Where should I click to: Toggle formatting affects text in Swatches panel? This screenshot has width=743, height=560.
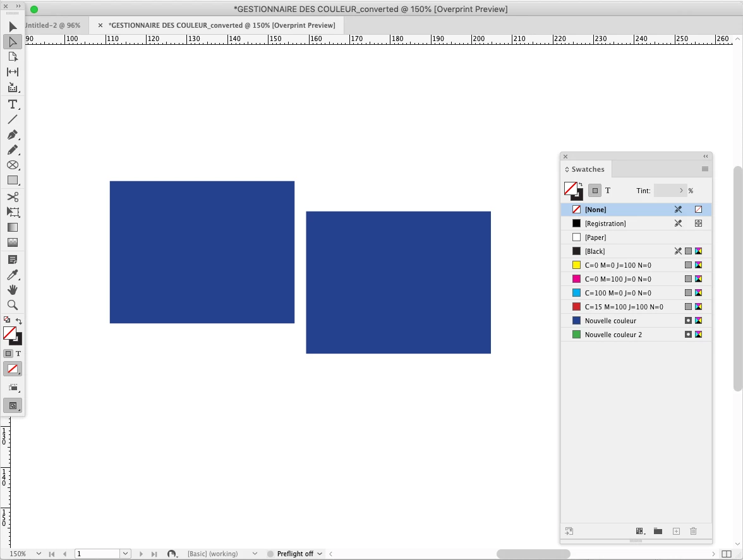click(608, 190)
